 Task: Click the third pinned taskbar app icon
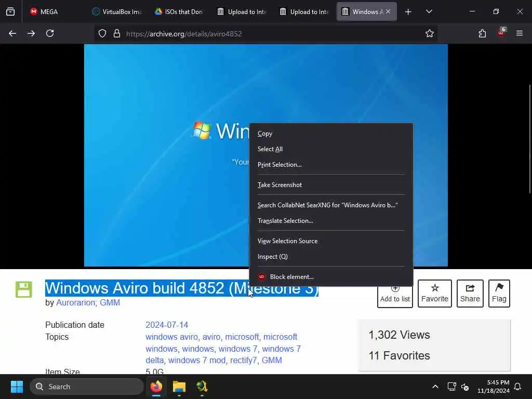click(202, 387)
